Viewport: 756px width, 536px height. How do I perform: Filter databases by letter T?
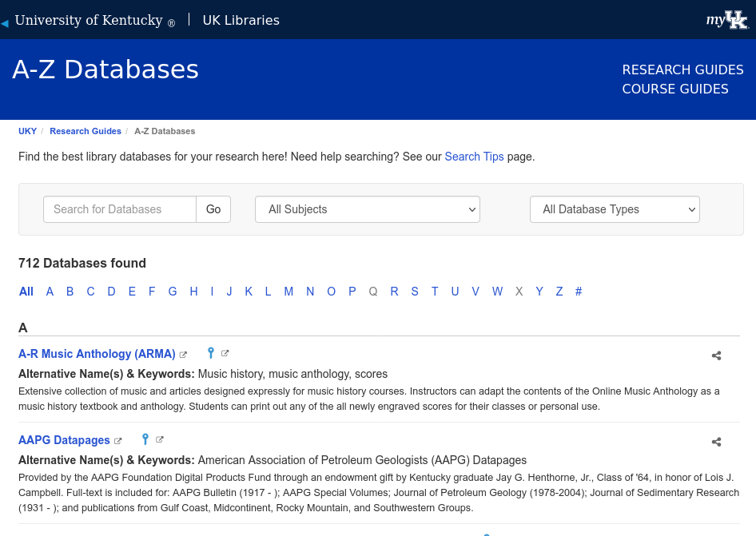tap(435, 292)
